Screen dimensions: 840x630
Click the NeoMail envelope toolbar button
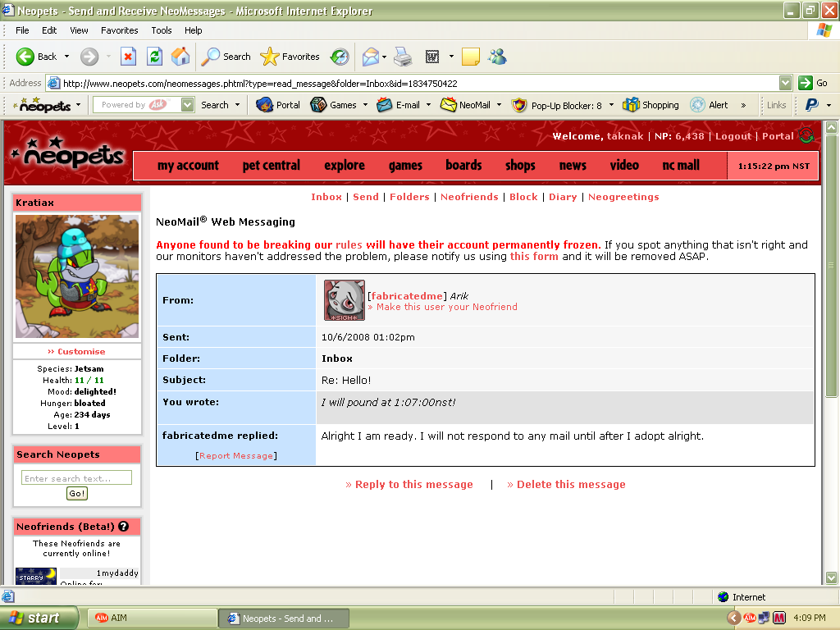point(465,105)
